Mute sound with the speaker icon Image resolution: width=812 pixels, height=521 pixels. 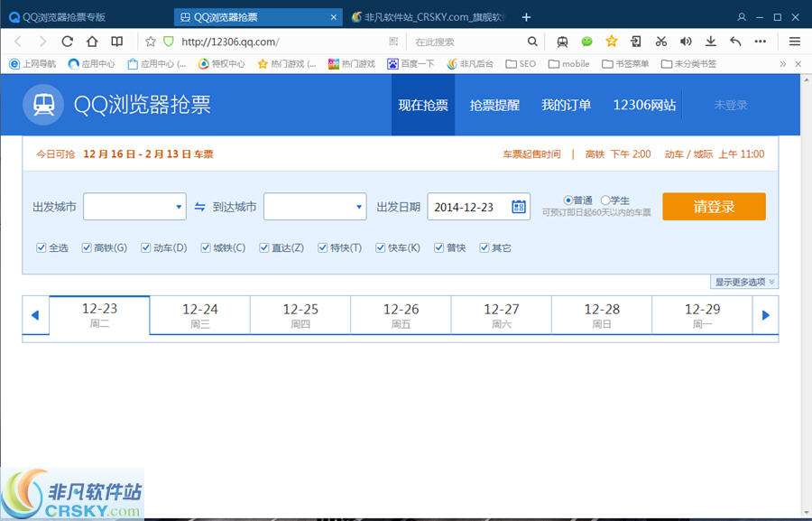click(686, 42)
